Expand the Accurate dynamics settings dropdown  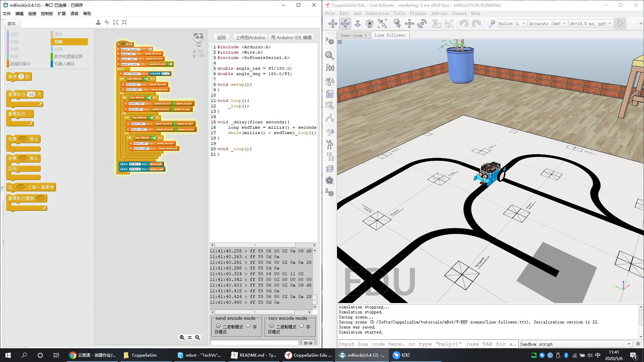click(x=548, y=23)
